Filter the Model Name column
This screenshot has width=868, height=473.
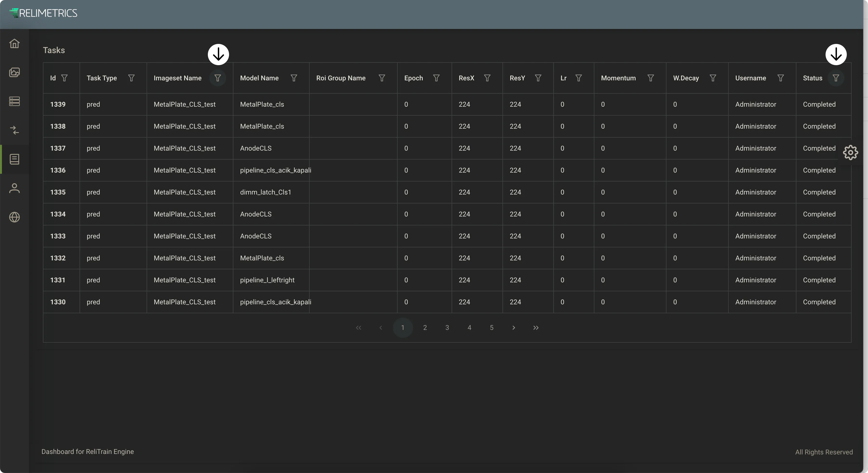(x=294, y=78)
